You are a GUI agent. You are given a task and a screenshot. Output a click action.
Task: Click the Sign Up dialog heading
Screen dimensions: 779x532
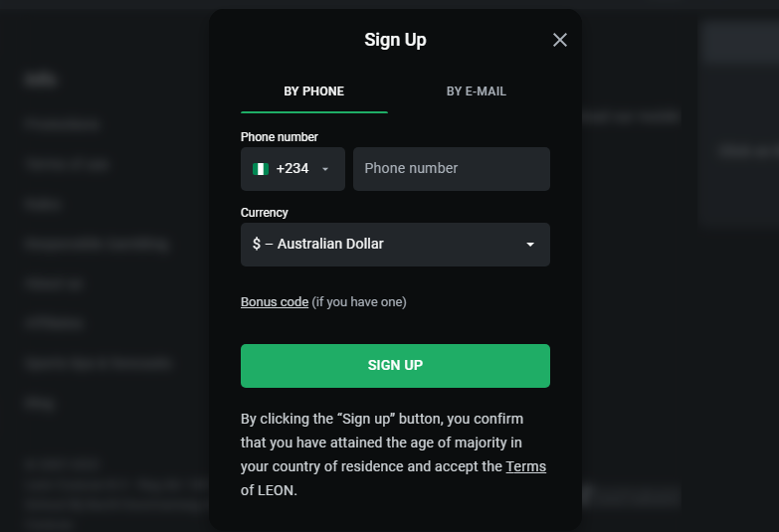pos(395,40)
